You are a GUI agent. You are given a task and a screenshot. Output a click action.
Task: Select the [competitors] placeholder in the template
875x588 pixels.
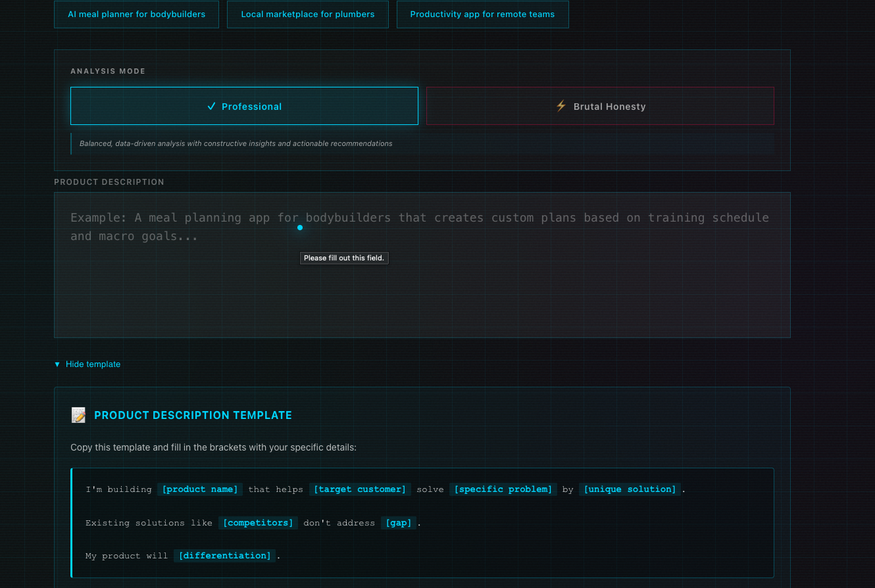click(258, 522)
